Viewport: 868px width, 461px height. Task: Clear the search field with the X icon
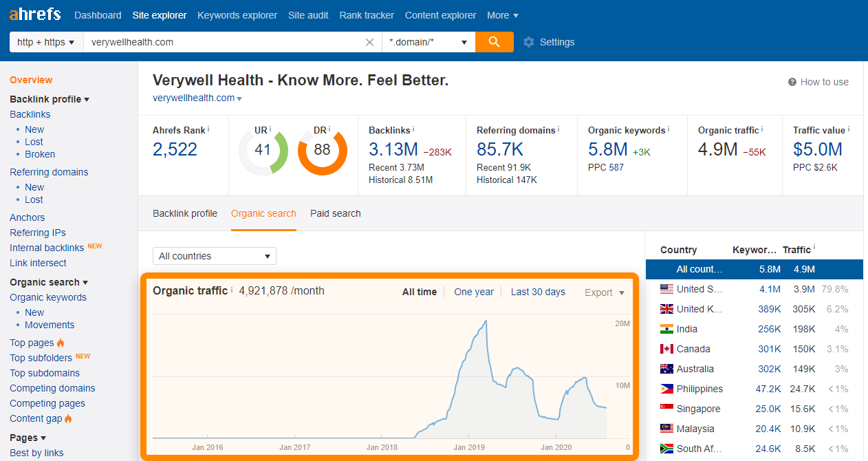coord(369,42)
